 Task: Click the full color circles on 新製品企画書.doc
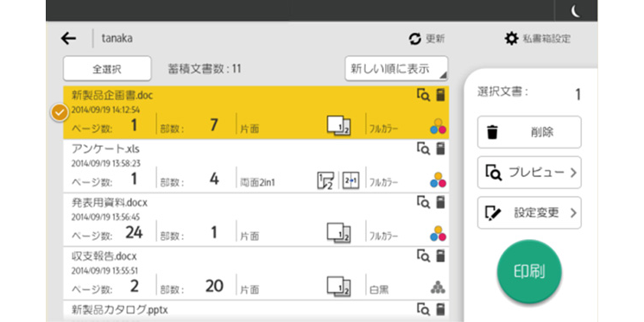439,127
